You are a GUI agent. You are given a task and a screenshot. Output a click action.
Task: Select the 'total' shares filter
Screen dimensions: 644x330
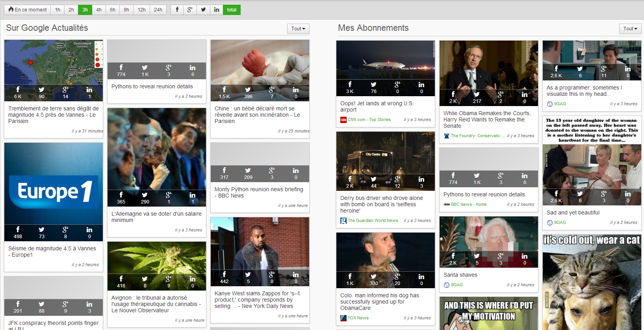coord(232,10)
